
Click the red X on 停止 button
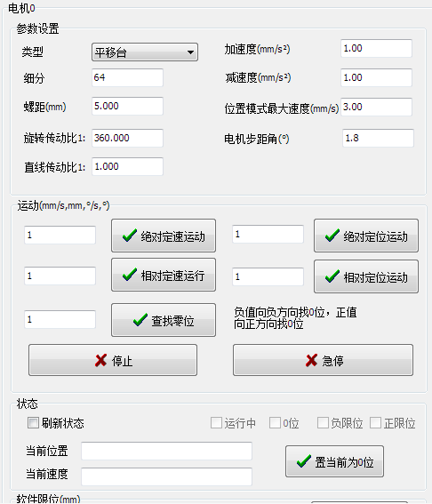[x=100, y=360]
